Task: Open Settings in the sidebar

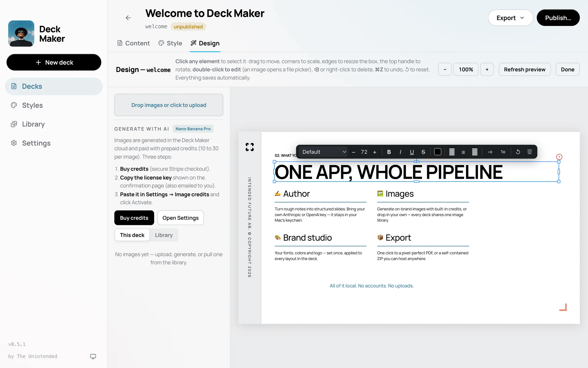Action: point(54,143)
